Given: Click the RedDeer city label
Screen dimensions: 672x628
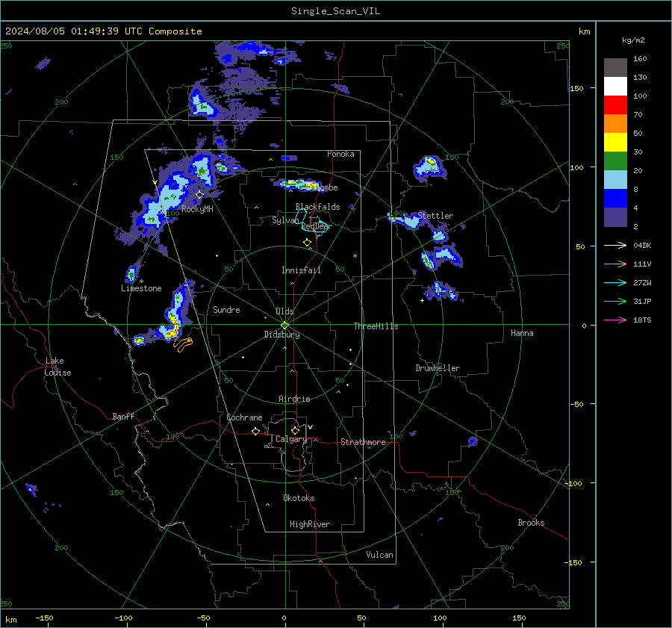Looking at the screenshot, I should tap(317, 226).
